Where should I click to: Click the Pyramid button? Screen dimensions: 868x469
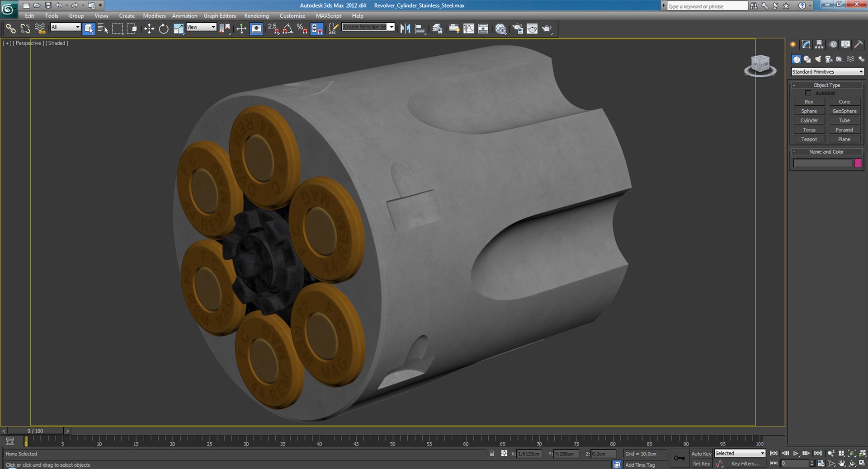(844, 130)
